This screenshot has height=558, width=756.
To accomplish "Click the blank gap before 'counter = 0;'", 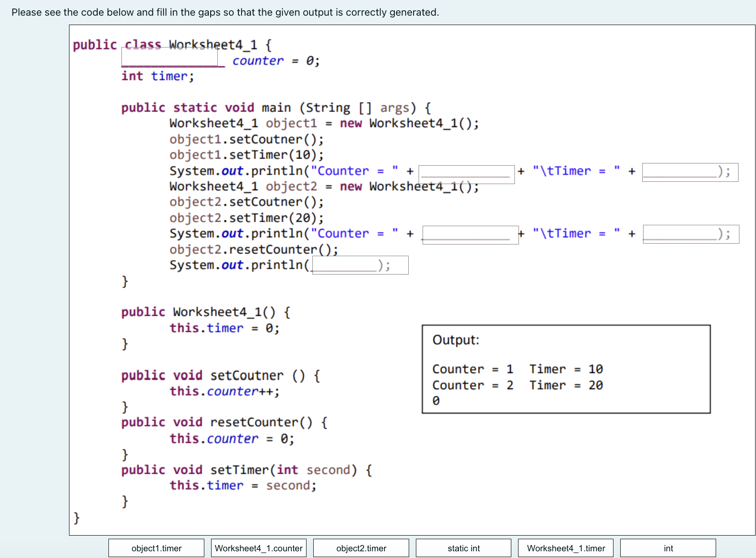I will pyautogui.click(x=170, y=56).
